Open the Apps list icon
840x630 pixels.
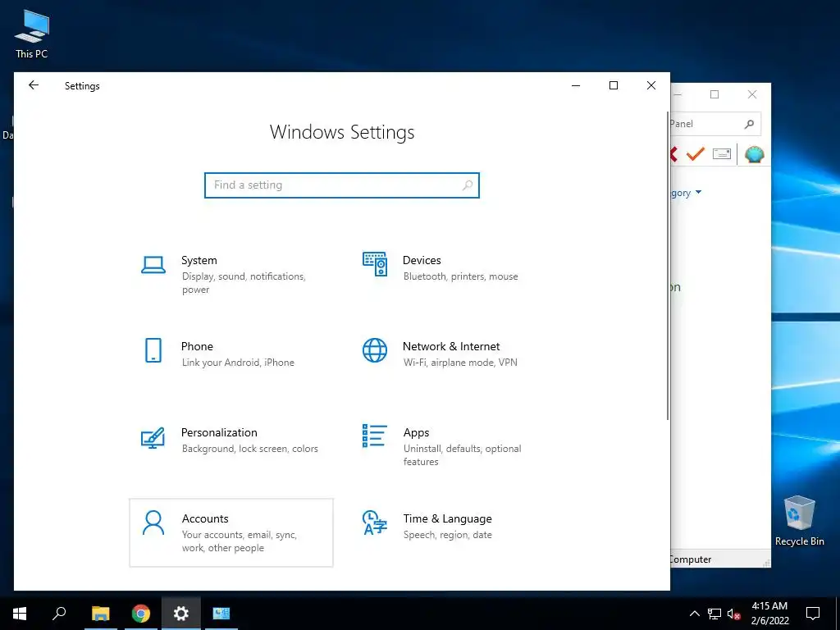click(374, 436)
